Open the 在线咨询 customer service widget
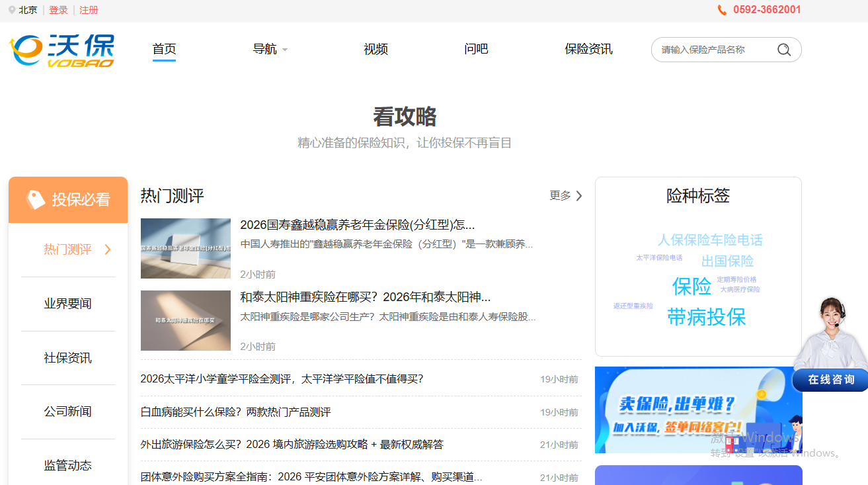 click(x=831, y=379)
